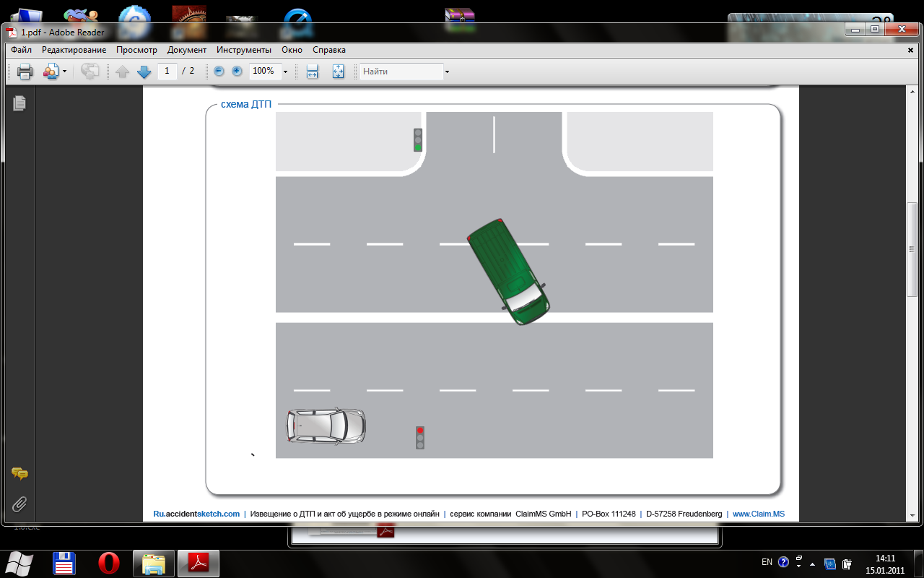Open the Attachments paperclip panel
The width and height of the screenshot is (924, 578).
[x=19, y=503]
